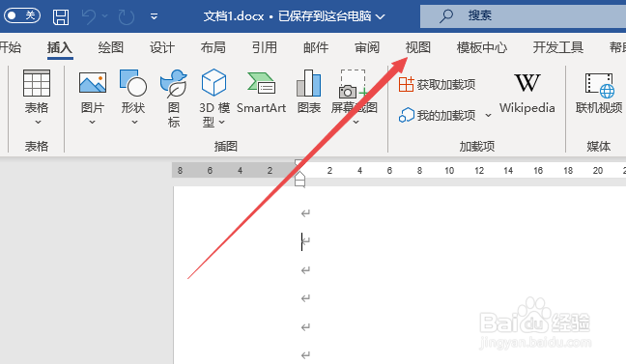Viewport: 626px width, 364px height.
Task: Open Customize Quick Access Toolbar dropdown
Action: coord(154,16)
